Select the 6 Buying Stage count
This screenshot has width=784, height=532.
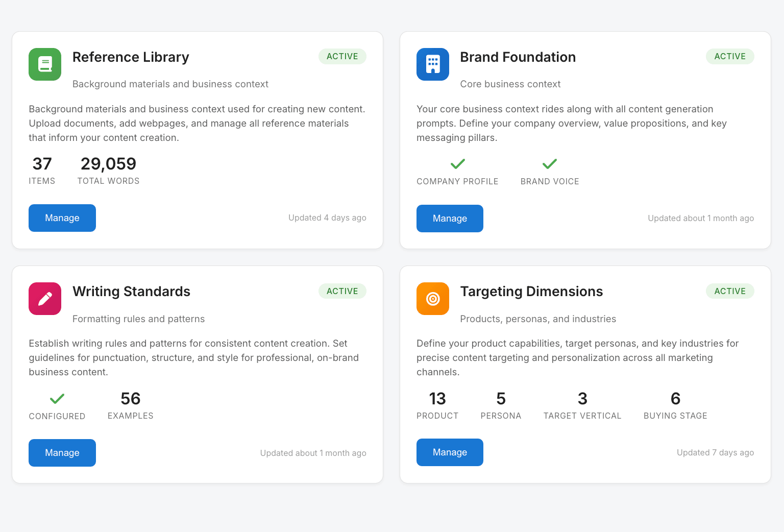[675, 399]
